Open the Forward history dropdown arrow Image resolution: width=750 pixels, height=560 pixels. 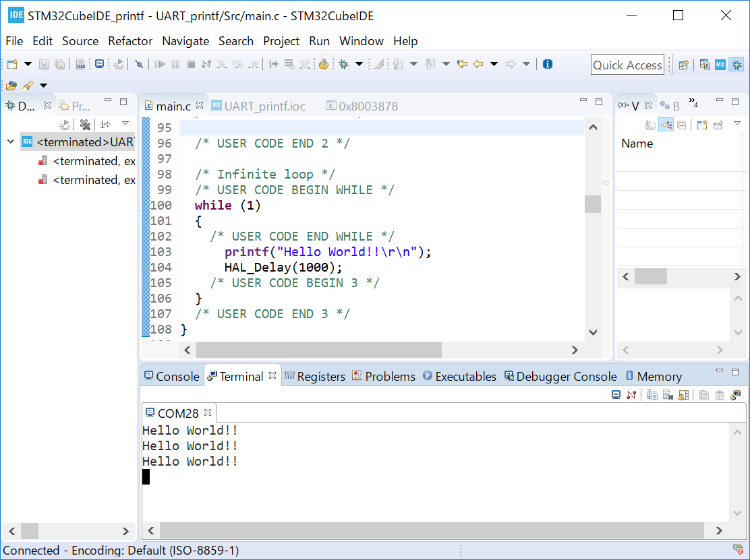tap(526, 64)
